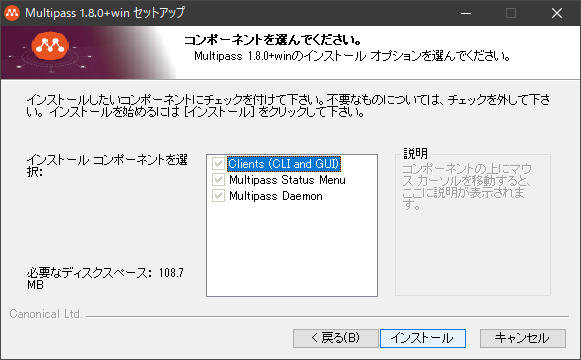This screenshot has height=360, width=581.
Task: Click the 説明 description box heading
Action: [415, 153]
